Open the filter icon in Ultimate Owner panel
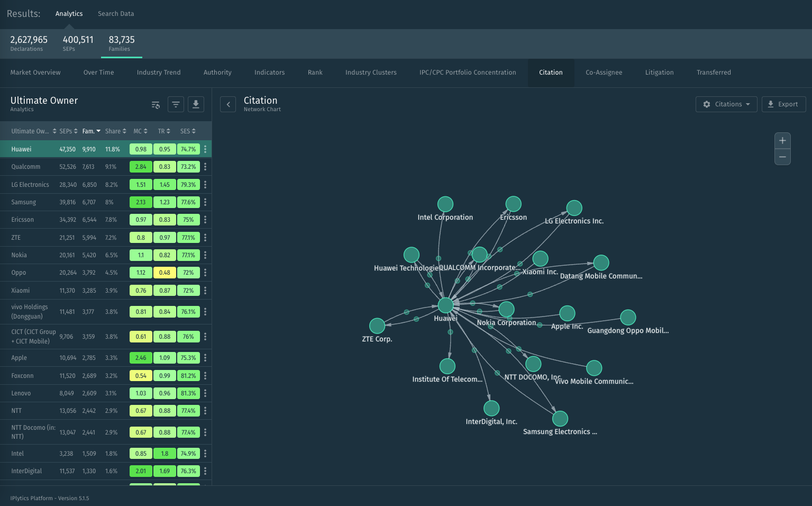812x506 pixels. [176, 105]
